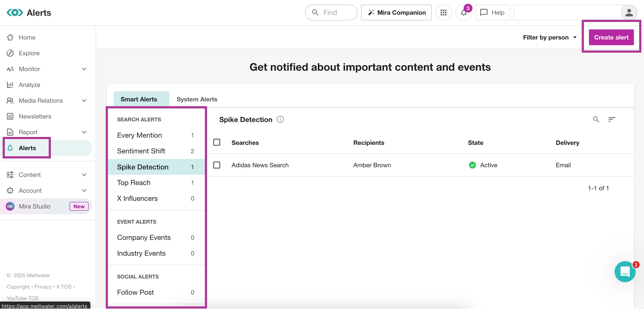Switch to the System Alerts tab

(197, 99)
